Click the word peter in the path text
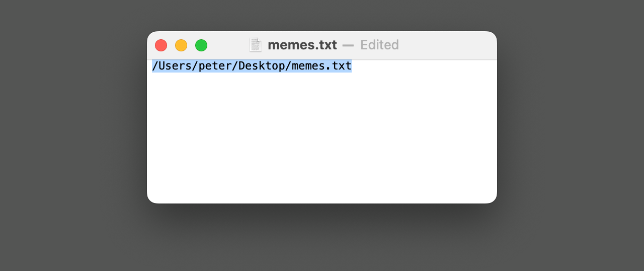 [215, 66]
